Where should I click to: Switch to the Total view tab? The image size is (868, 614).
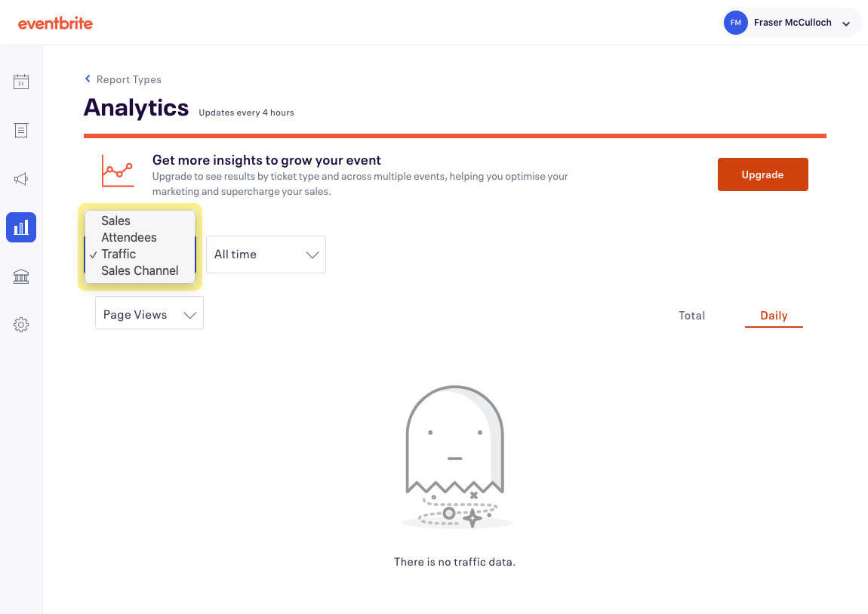[x=691, y=315]
